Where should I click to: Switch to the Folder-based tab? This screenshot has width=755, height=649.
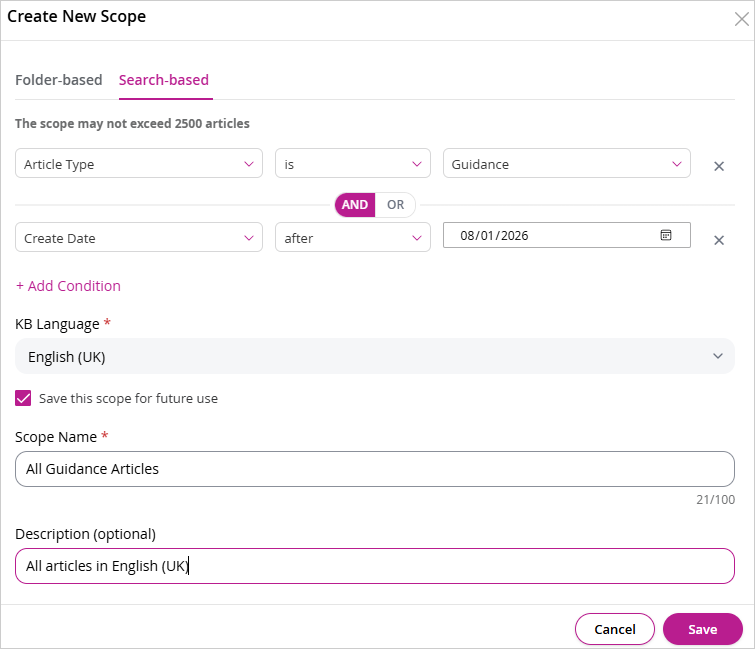point(59,80)
